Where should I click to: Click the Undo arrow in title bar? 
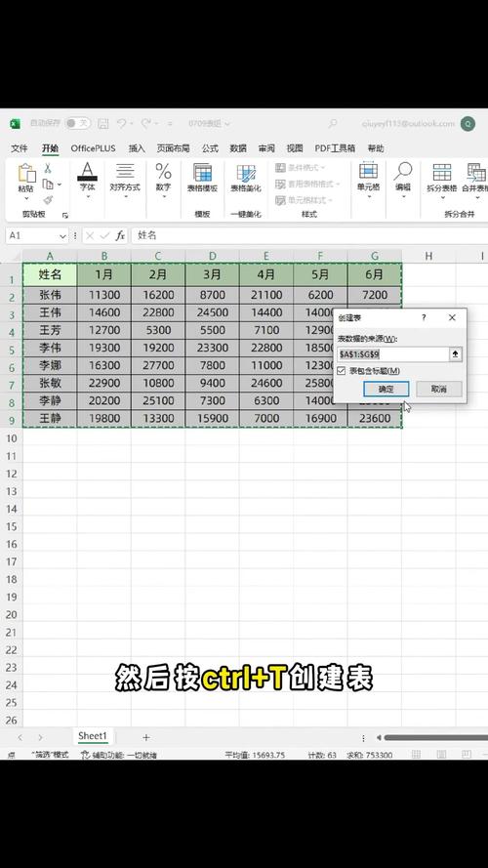point(121,123)
